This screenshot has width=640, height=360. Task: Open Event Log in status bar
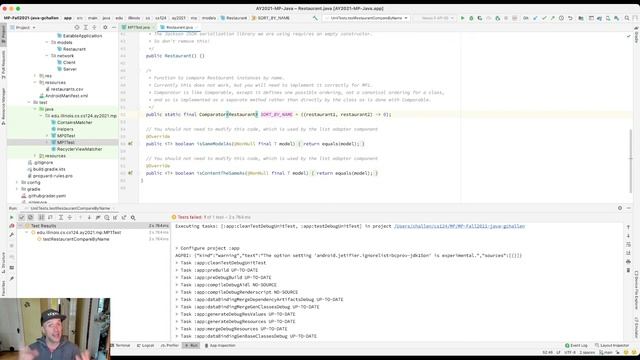576,345
